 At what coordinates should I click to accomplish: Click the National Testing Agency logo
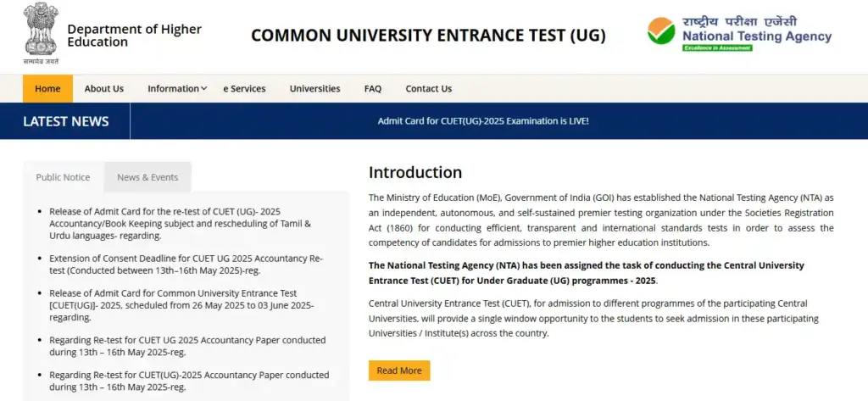(738, 34)
